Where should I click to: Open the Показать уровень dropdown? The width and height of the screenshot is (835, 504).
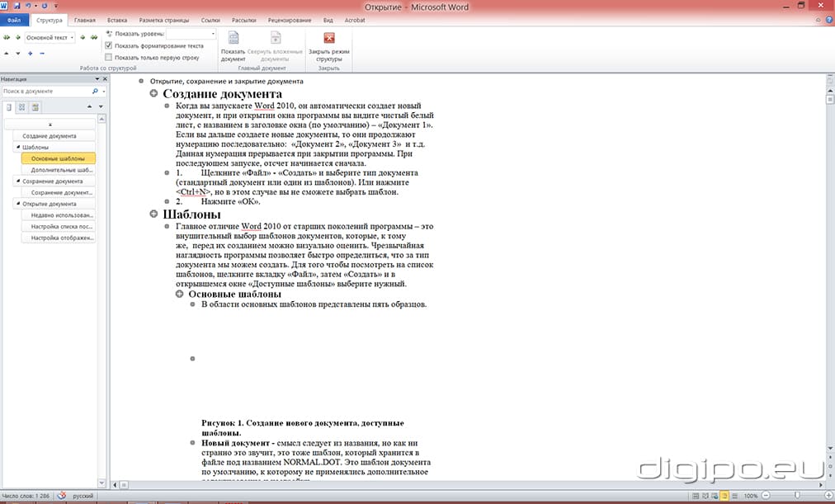point(213,34)
